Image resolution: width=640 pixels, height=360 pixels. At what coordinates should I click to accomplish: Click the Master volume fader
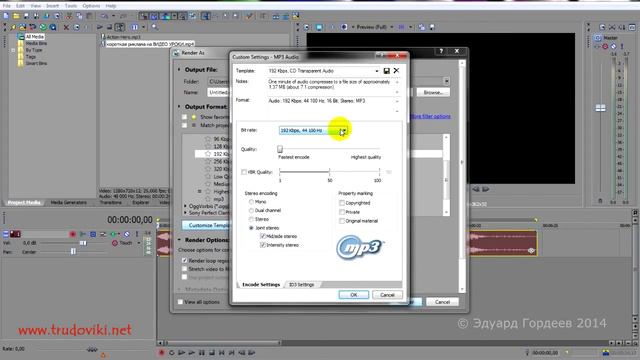coord(600,108)
